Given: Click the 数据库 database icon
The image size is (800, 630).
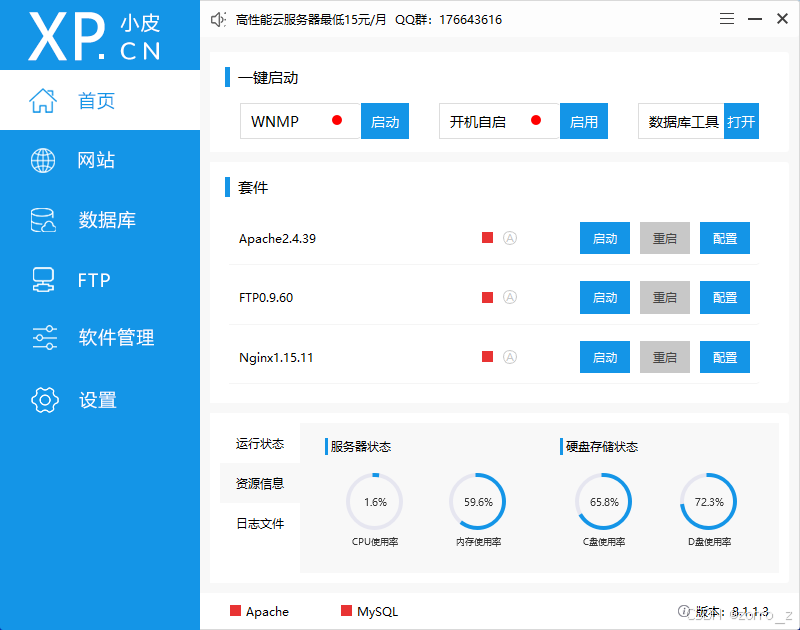Looking at the screenshot, I should click(43, 220).
